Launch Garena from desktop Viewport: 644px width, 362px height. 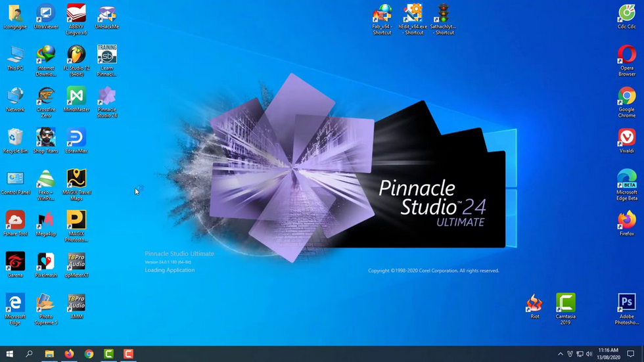pyautogui.click(x=15, y=265)
